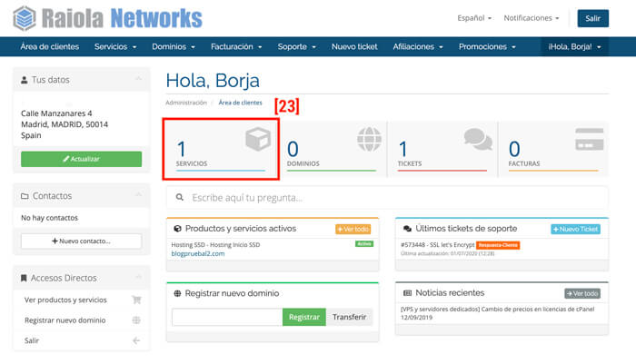
Task: Click the newspaper icon of Noticias recientes
Action: (x=407, y=293)
